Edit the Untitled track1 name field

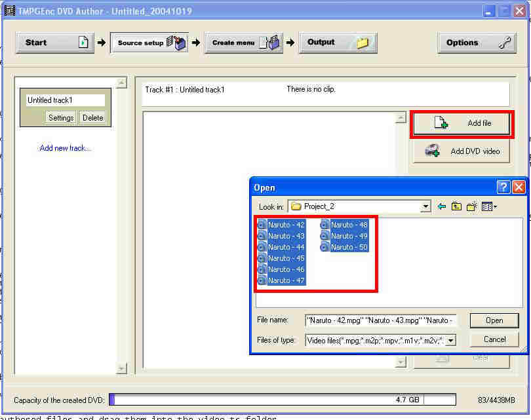pyautogui.click(x=66, y=100)
